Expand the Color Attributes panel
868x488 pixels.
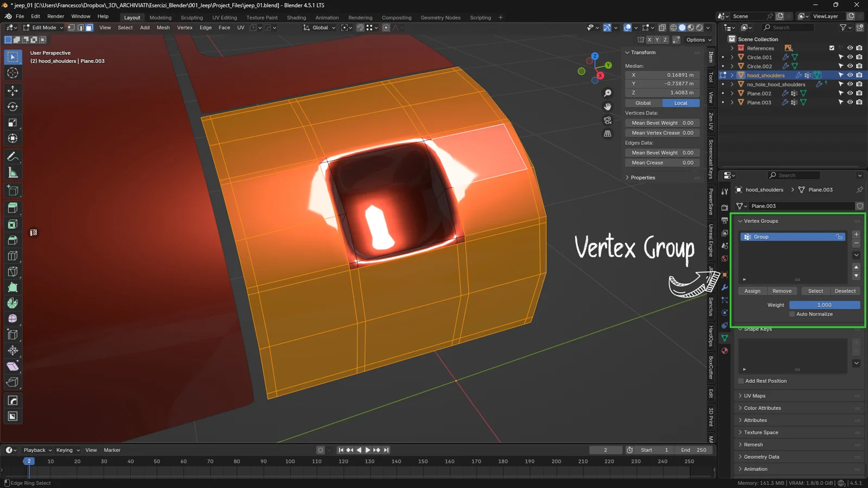[x=762, y=408]
